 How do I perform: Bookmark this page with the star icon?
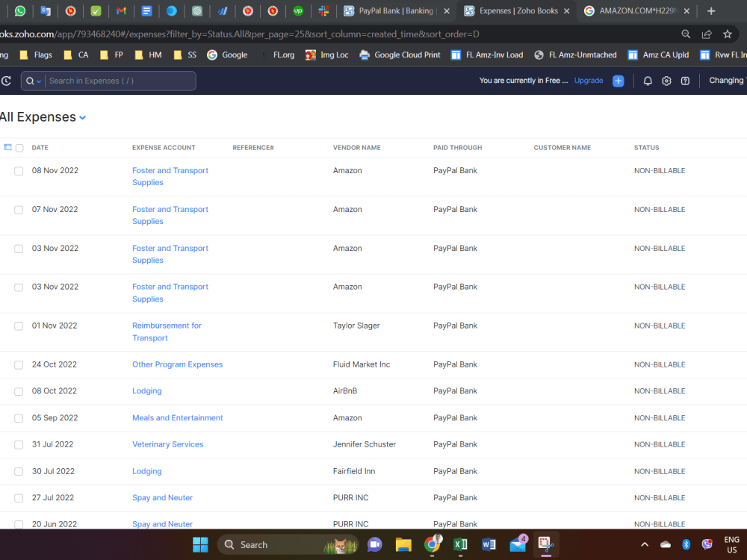[x=727, y=34]
